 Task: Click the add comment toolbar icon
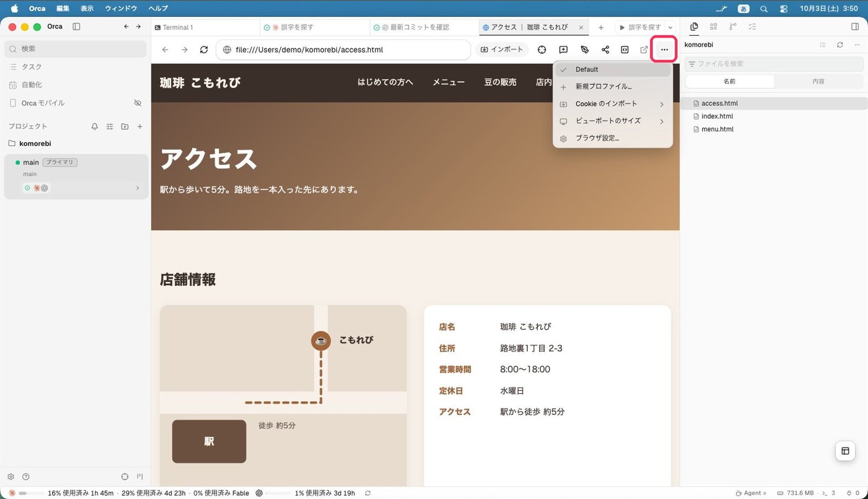(564, 49)
